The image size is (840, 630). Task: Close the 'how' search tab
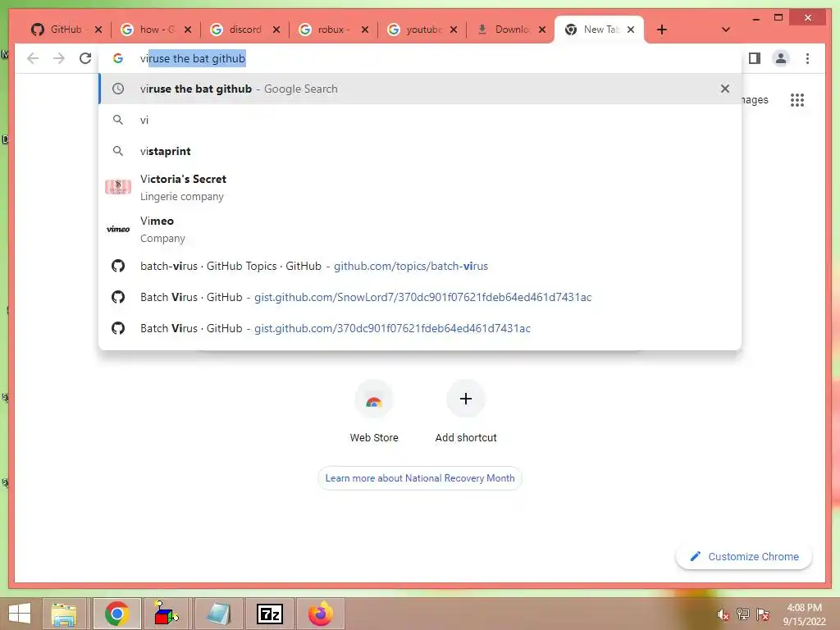[x=188, y=30]
